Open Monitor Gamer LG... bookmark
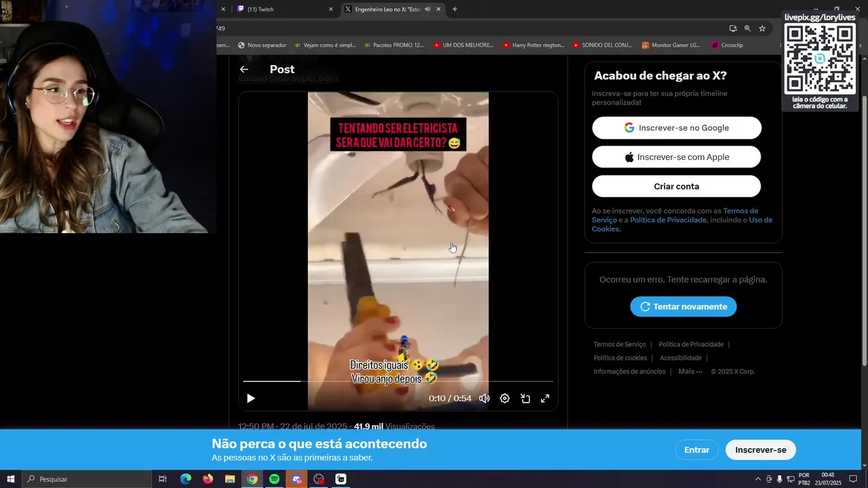The image size is (868, 488). coord(671,45)
